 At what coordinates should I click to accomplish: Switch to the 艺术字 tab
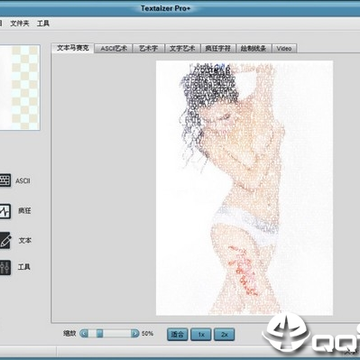[149, 48]
